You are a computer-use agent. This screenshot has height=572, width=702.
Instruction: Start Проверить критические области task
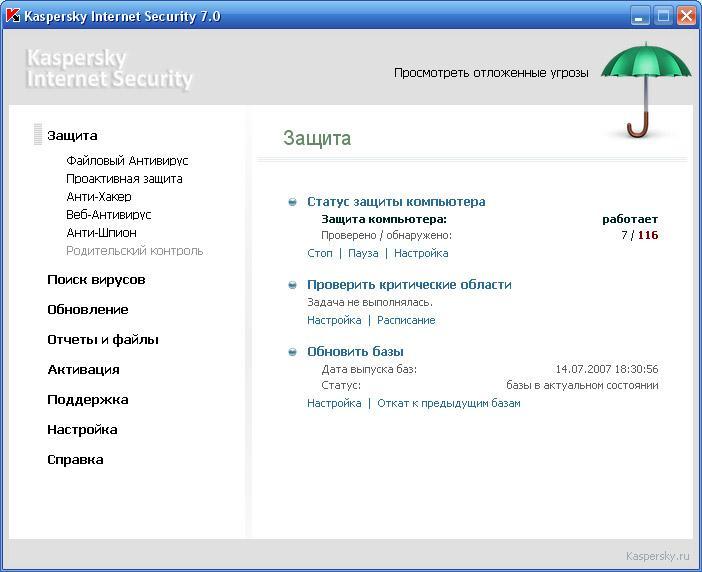coord(409,285)
